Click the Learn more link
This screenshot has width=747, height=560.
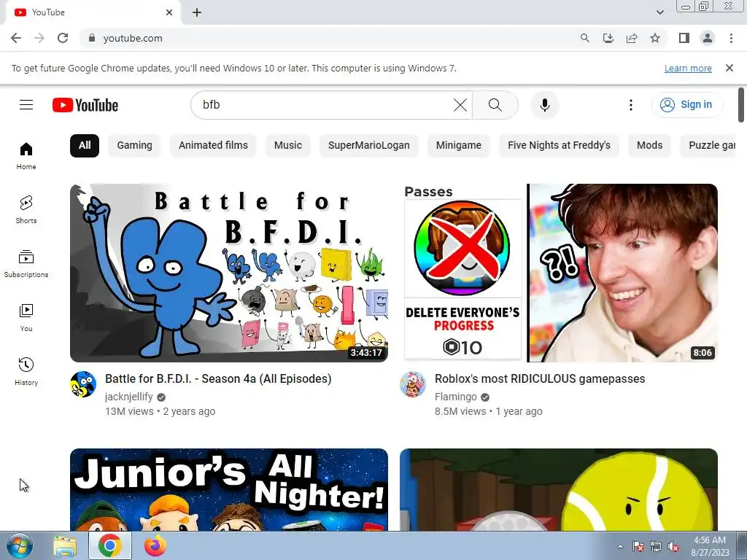(x=688, y=68)
